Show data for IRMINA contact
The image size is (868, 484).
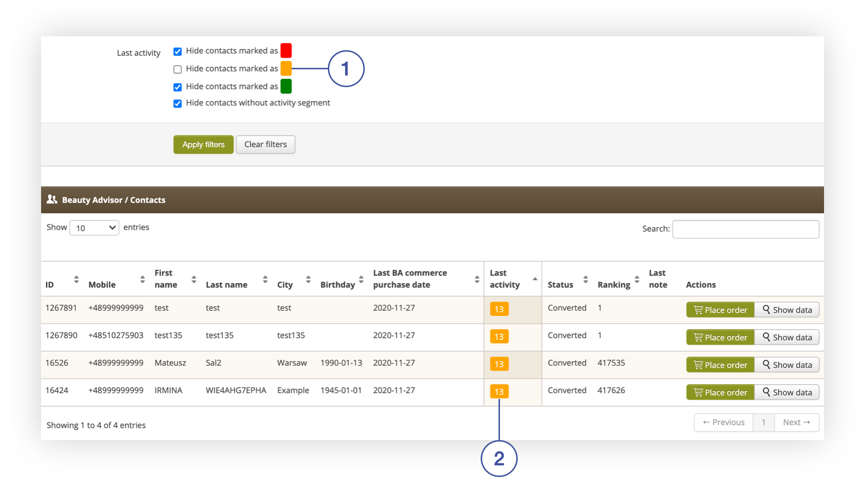[x=787, y=392]
